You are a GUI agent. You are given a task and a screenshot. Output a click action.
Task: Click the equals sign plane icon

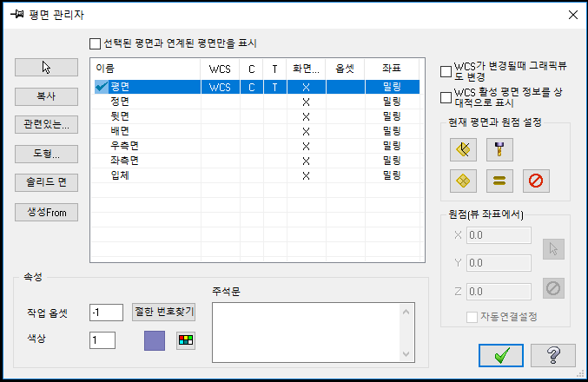pos(499,181)
